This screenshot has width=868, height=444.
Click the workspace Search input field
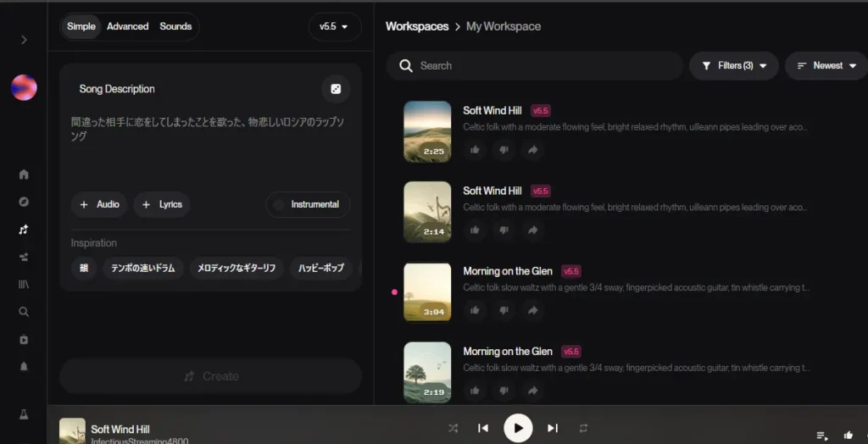click(542, 65)
